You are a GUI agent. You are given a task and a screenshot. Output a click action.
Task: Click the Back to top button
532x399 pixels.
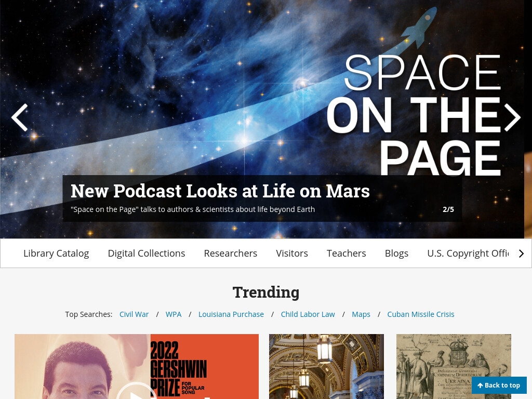pos(499,385)
